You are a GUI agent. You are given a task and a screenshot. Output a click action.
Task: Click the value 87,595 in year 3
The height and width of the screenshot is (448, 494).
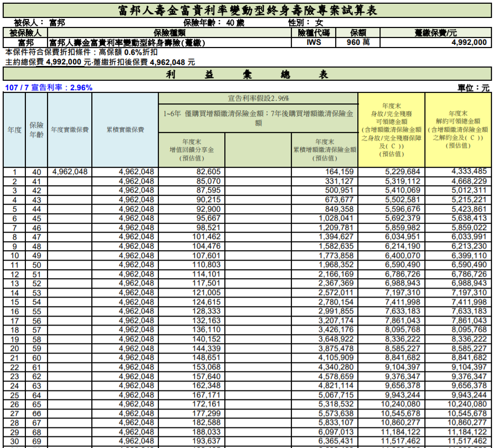208,190
